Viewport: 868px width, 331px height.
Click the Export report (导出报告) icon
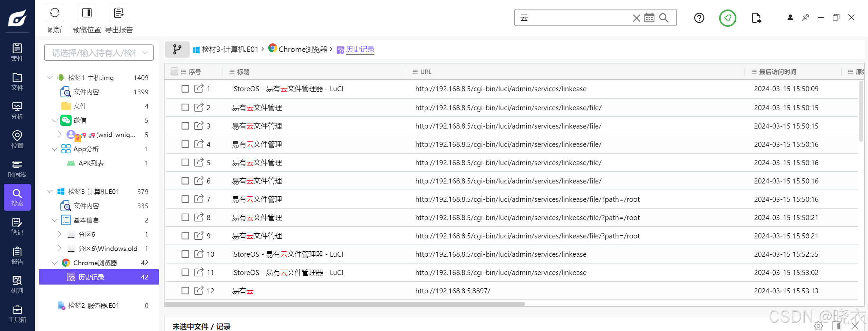(x=119, y=13)
